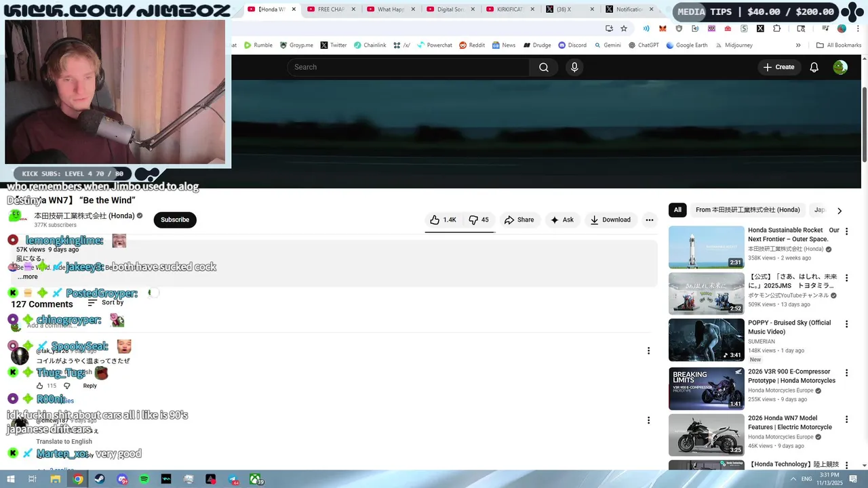Open the All Bookmarks folder

839,45
